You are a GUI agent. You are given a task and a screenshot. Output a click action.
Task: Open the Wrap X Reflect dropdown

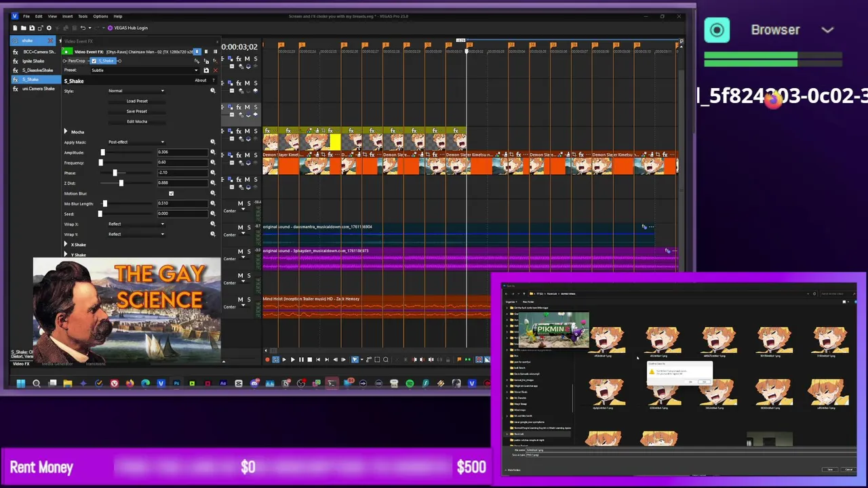click(136, 224)
